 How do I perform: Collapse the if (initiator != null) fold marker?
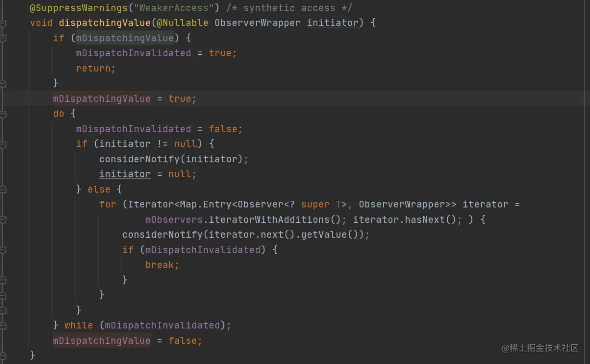[3, 144]
